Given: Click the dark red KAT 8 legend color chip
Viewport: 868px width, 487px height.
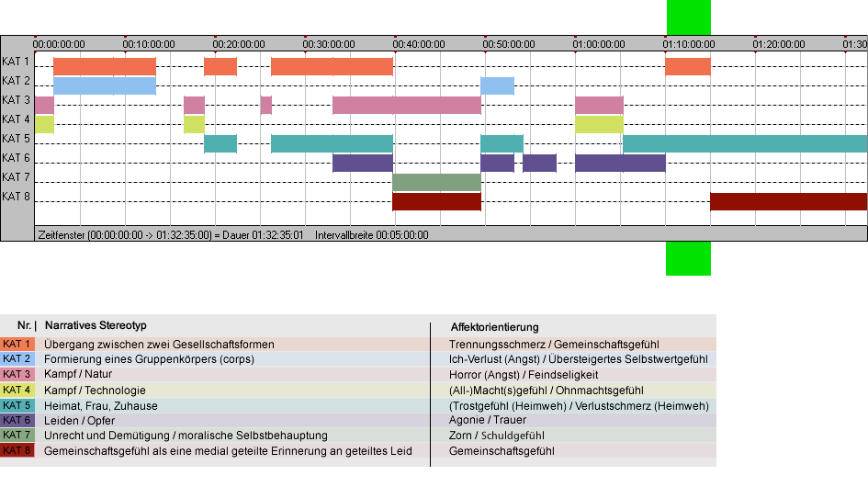Looking at the screenshot, I should tap(17, 450).
